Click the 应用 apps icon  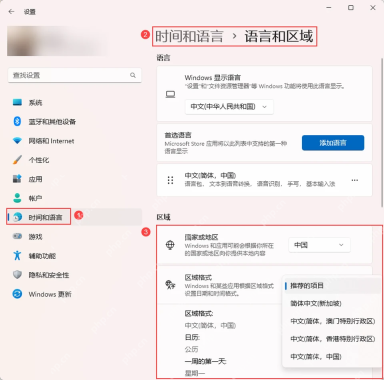coord(17,179)
